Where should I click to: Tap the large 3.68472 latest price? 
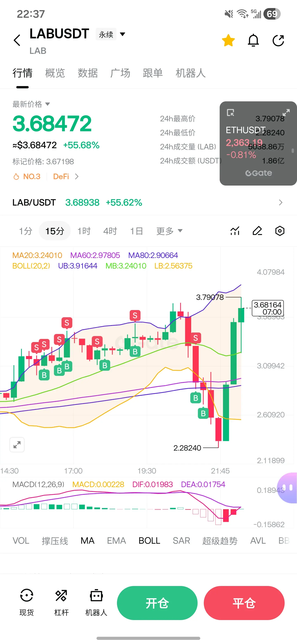point(52,123)
